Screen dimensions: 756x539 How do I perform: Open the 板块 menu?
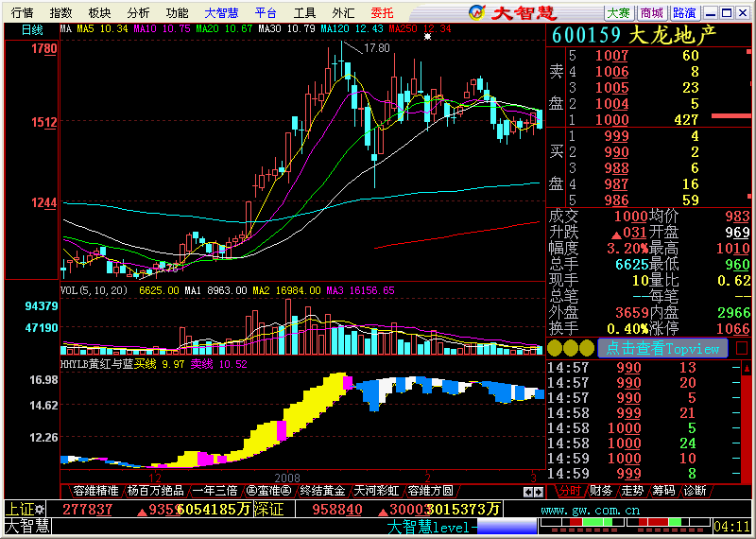tap(99, 13)
